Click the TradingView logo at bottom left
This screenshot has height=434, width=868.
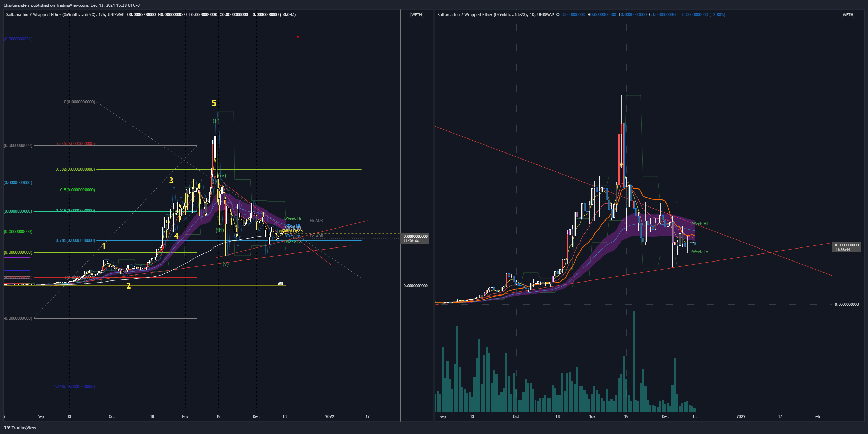(20, 428)
